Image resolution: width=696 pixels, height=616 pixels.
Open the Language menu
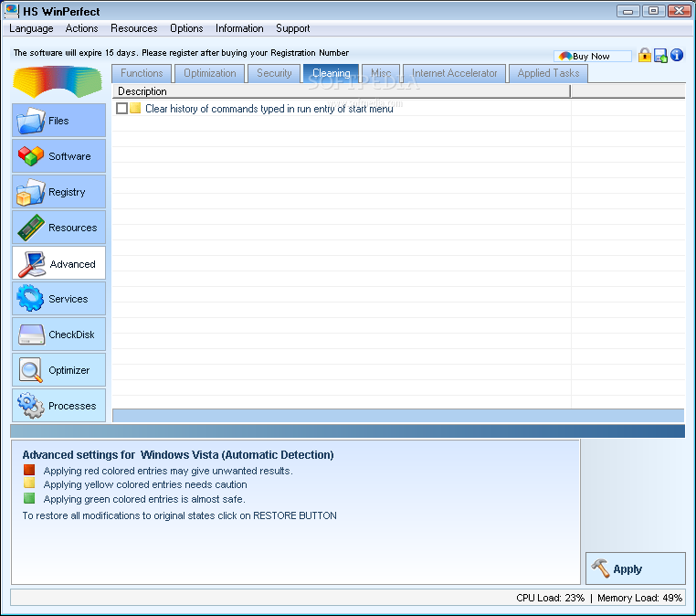coord(31,28)
